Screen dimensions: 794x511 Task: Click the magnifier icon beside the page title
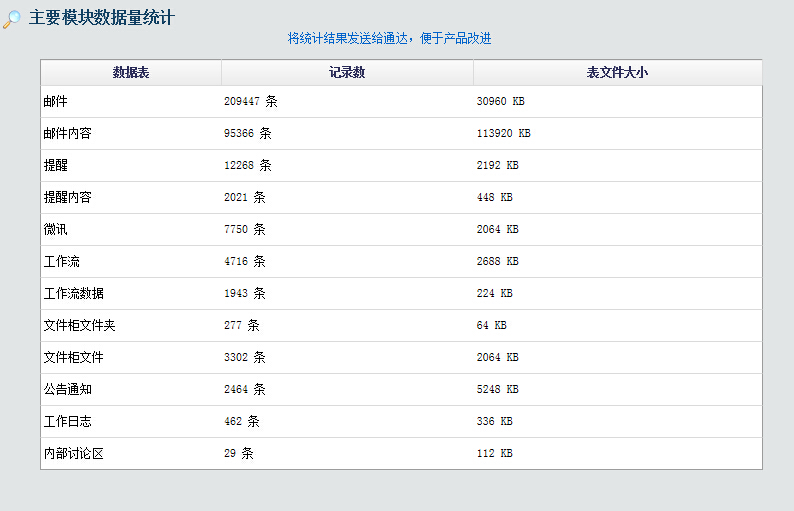click(12, 19)
